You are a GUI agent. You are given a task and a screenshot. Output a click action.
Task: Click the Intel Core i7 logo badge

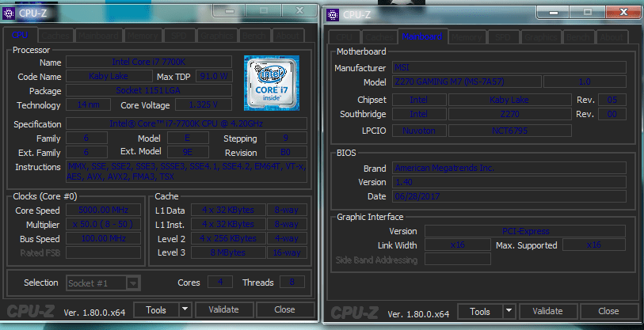click(272, 83)
